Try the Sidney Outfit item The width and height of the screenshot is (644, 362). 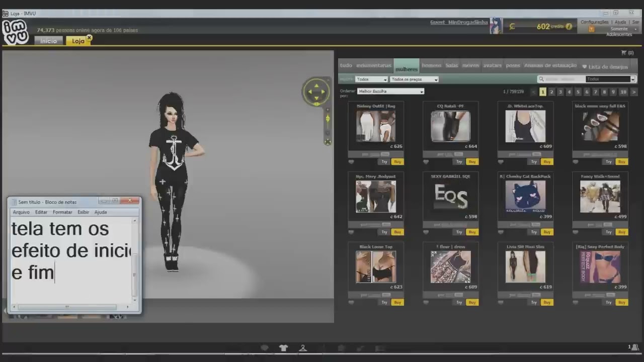(384, 162)
